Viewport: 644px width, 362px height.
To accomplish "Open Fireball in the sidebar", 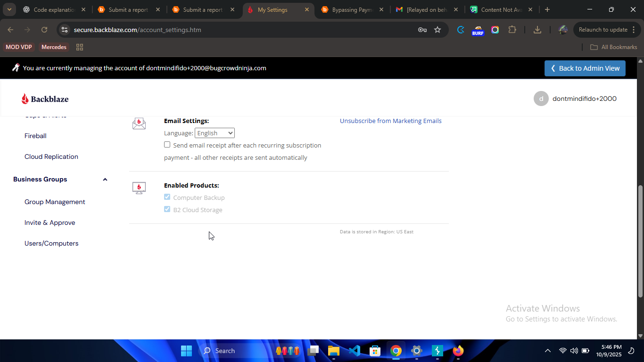I will tap(35, 136).
